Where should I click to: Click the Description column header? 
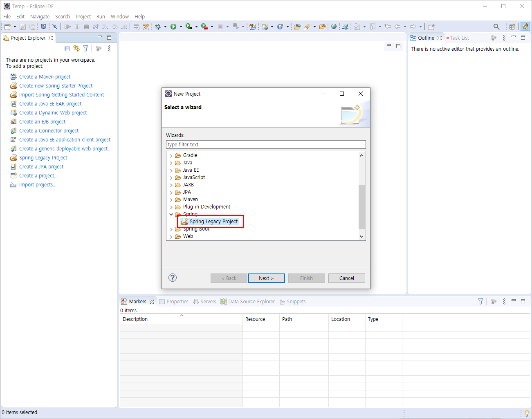tap(181, 319)
